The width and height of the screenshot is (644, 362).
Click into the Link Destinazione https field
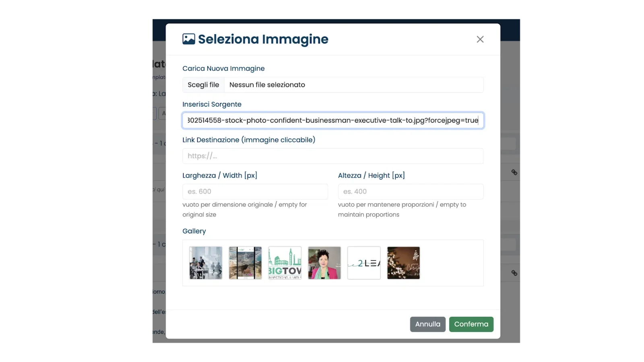(333, 156)
